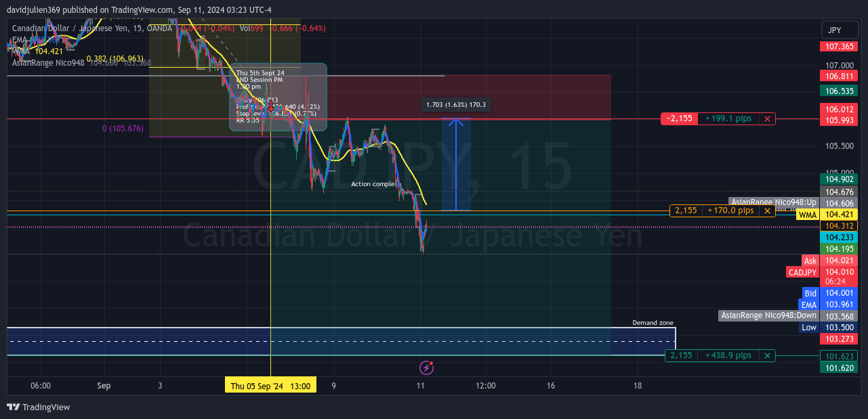Image resolution: width=868 pixels, height=419 pixels.
Task: Click the cyan 104.233 price tag
Action: [x=839, y=238]
